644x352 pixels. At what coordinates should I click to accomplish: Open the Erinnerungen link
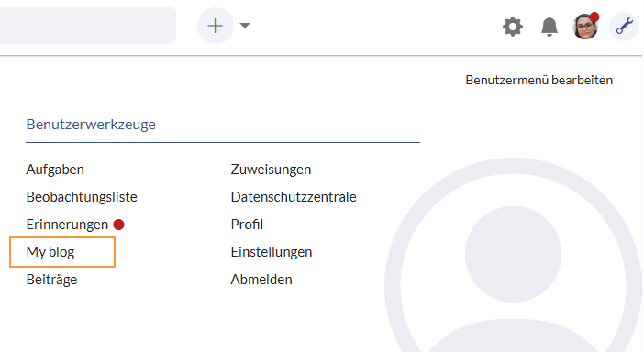coord(67,225)
